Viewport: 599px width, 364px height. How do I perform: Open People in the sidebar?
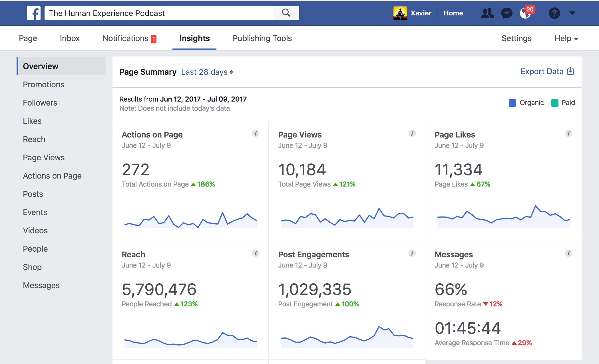point(35,249)
